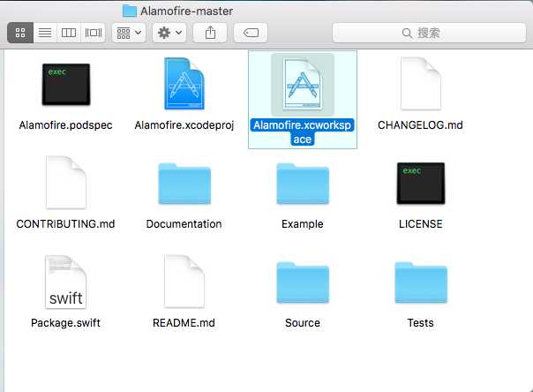533x392 pixels.
Task: Click the Source folder name
Action: [303, 323]
